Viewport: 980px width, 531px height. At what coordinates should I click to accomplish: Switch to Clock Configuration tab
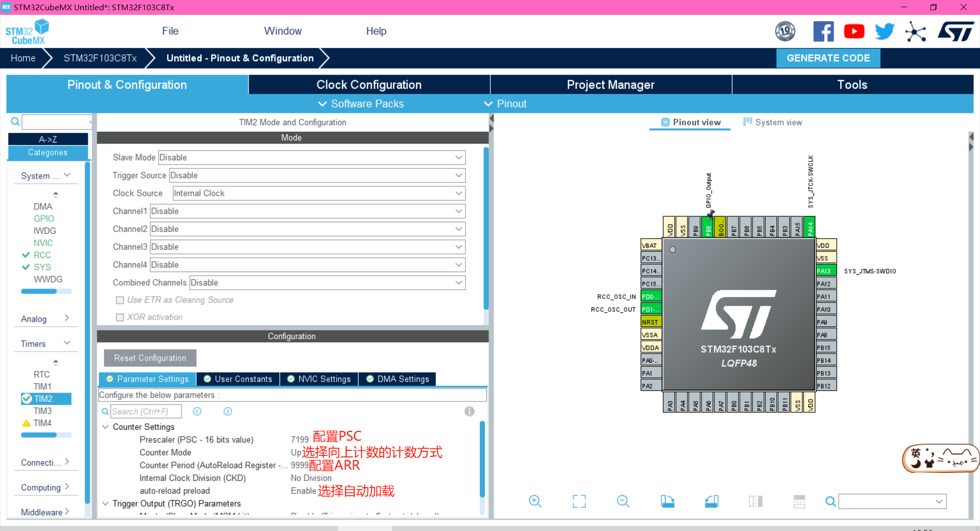pos(369,85)
